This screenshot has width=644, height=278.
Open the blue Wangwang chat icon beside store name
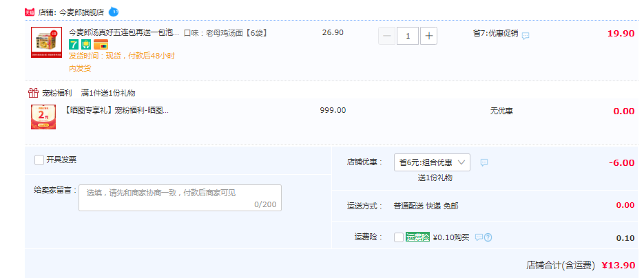pos(114,12)
